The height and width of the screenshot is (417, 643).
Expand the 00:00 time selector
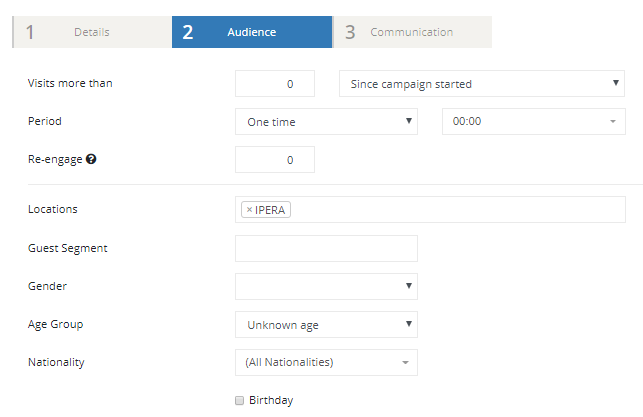534,121
